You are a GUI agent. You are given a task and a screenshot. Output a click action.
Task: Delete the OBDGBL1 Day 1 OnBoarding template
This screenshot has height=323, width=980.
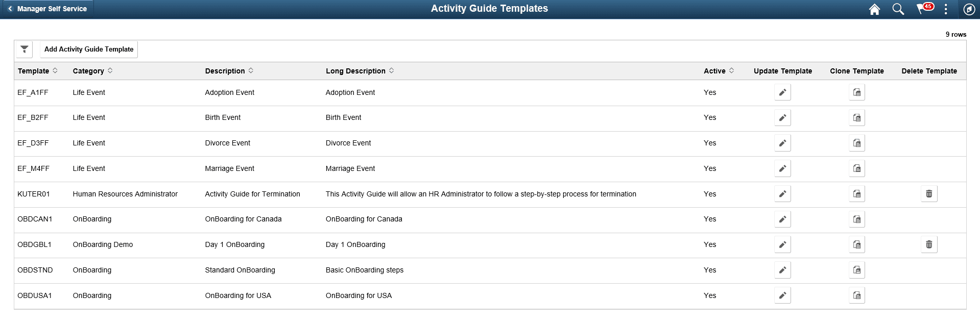tap(929, 244)
